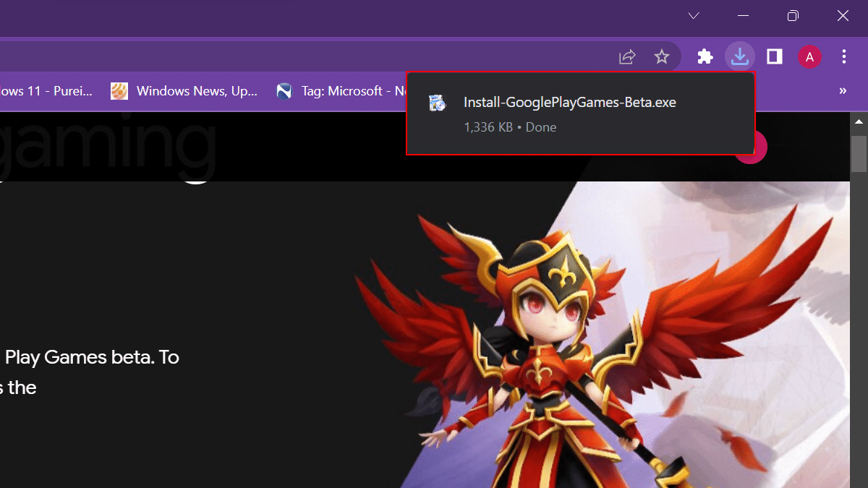Image resolution: width=868 pixels, height=488 pixels.
Task: Open Chrome three-dot menu
Action: pyautogui.click(x=844, y=56)
